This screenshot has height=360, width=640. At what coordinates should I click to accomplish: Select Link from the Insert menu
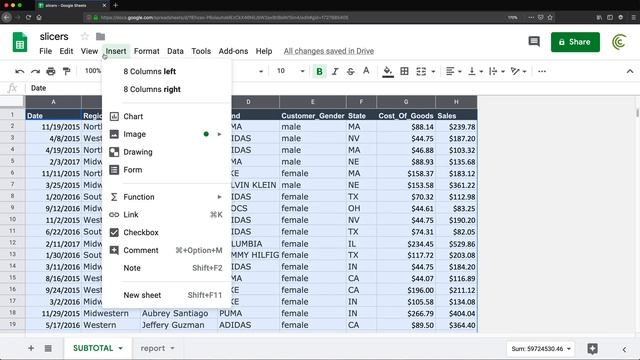coord(167,215)
